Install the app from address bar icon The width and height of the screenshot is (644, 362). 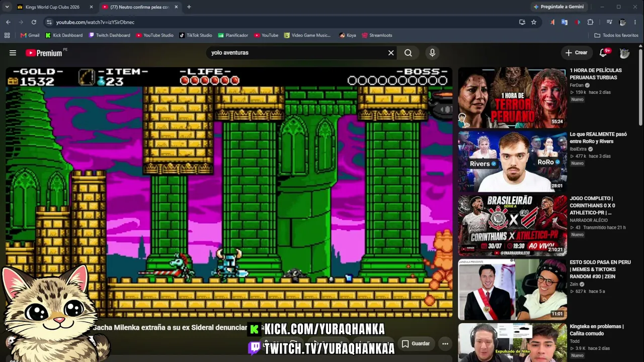pos(522,22)
